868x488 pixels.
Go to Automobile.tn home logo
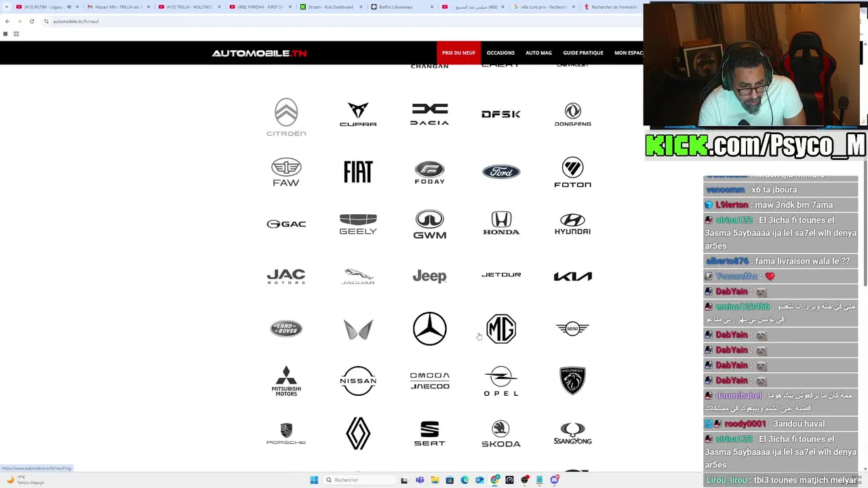[259, 53]
